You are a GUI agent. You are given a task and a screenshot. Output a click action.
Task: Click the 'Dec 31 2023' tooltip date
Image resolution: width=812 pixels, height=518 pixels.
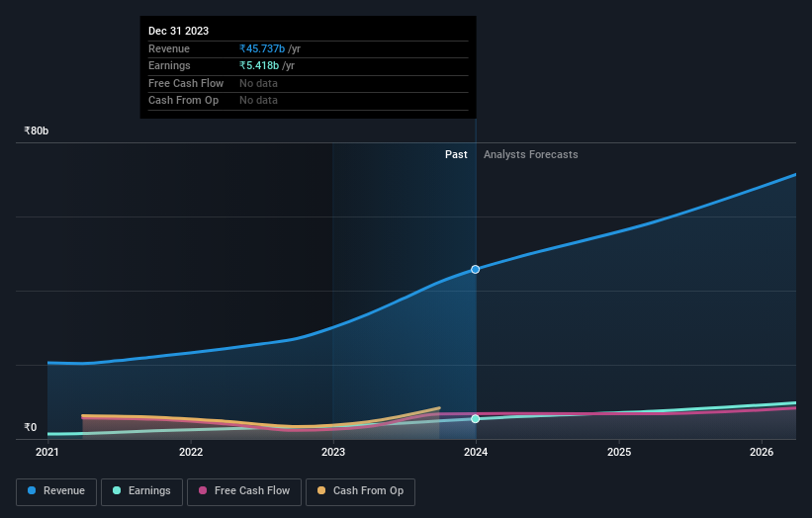pos(179,31)
